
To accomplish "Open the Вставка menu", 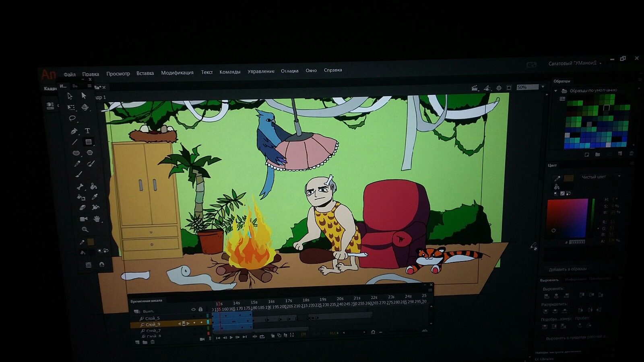I will (145, 73).
